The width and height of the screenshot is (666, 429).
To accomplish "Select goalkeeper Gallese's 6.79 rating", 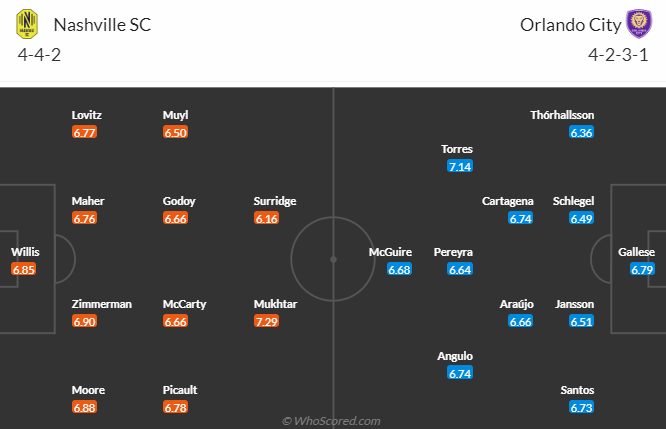I will tap(643, 269).
